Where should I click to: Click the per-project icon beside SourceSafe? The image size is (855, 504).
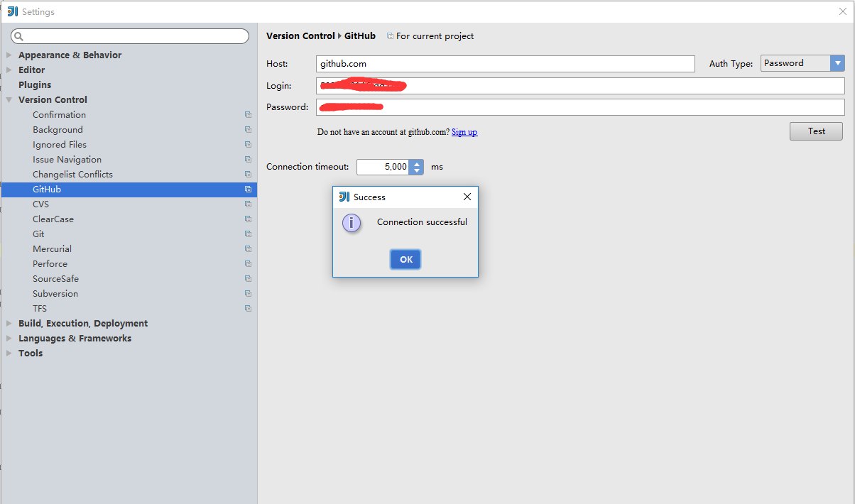tap(248, 279)
